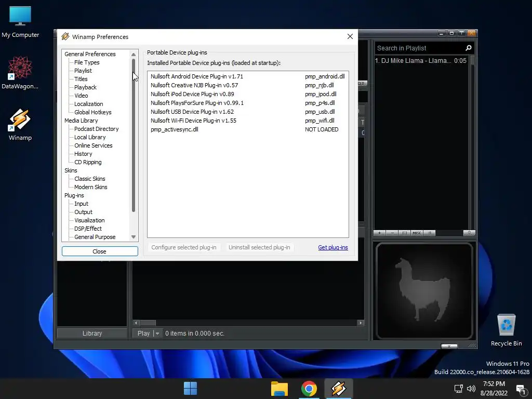Click the library horizontal scroll right arrow
Screen dimensions: 532x399
361,323
